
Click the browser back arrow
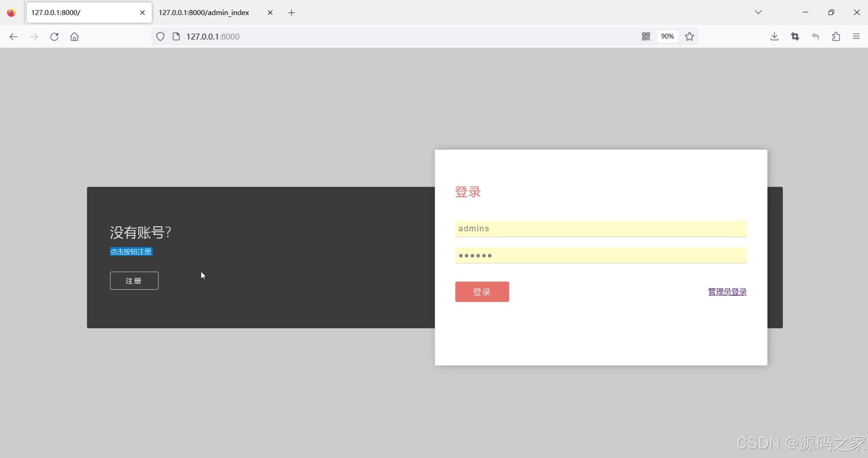13,36
